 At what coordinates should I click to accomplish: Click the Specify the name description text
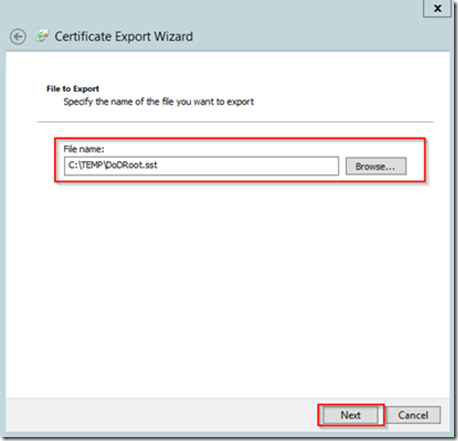(159, 102)
